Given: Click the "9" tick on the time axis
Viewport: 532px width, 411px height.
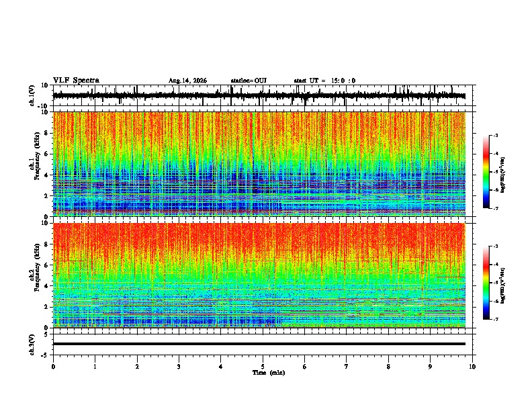Looking at the screenshot, I should pyautogui.click(x=430, y=367).
